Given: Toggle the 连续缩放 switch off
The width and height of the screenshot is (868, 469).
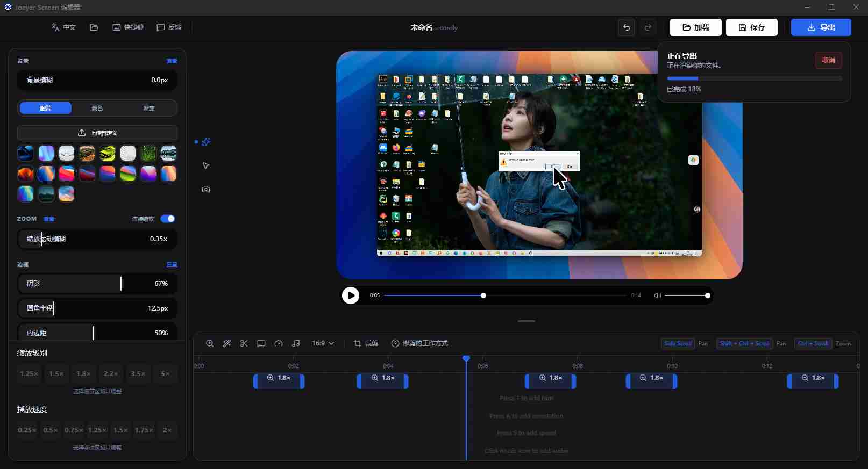Looking at the screenshot, I should pos(168,219).
